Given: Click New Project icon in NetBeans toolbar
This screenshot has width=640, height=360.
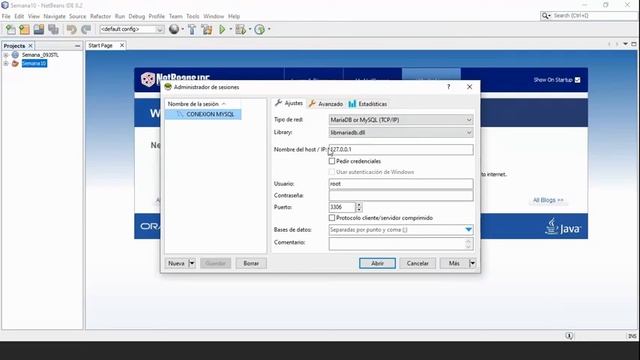Looking at the screenshot, I should point(24,29).
